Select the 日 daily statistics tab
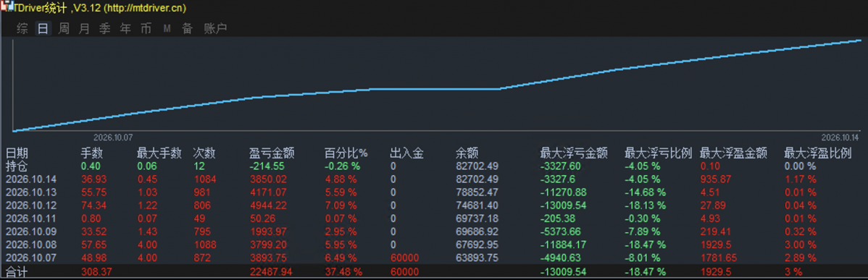This screenshot has width=868, height=280. tap(43, 29)
